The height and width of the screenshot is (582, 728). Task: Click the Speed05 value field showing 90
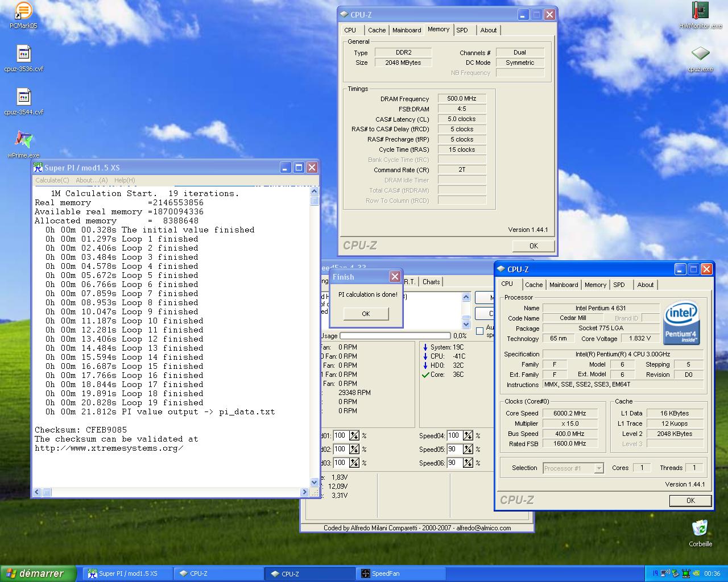pos(454,449)
